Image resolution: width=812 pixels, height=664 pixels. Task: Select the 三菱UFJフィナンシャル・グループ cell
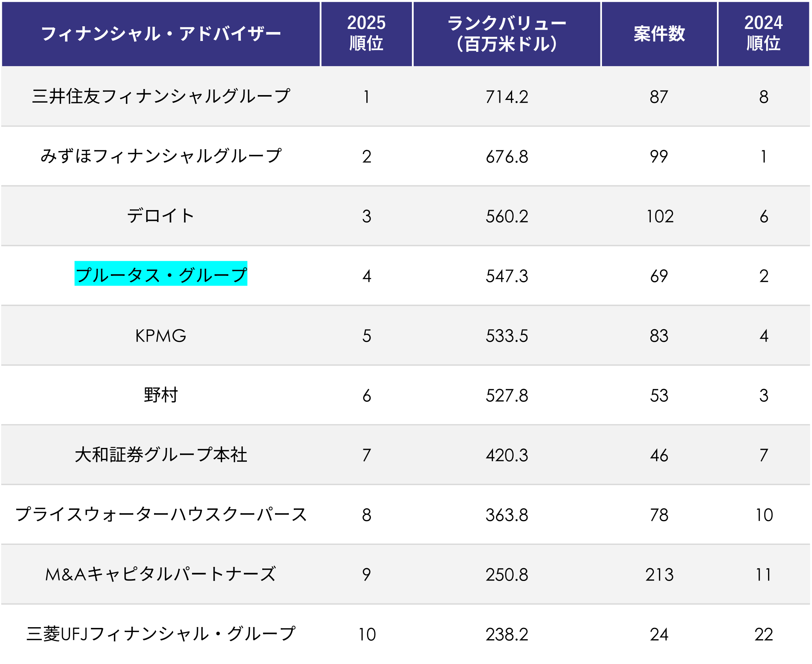coord(161,634)
